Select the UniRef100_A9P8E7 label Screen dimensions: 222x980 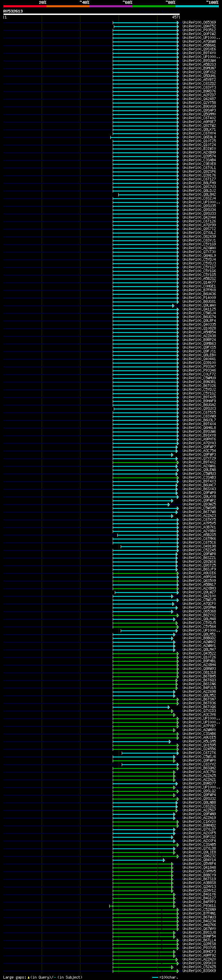click(x=199, y=122)
